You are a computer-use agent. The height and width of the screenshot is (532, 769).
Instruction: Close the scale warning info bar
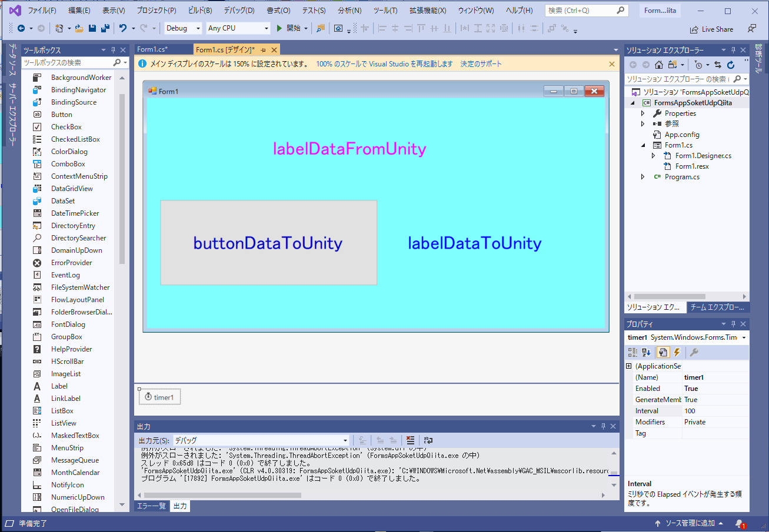(612, 63)
